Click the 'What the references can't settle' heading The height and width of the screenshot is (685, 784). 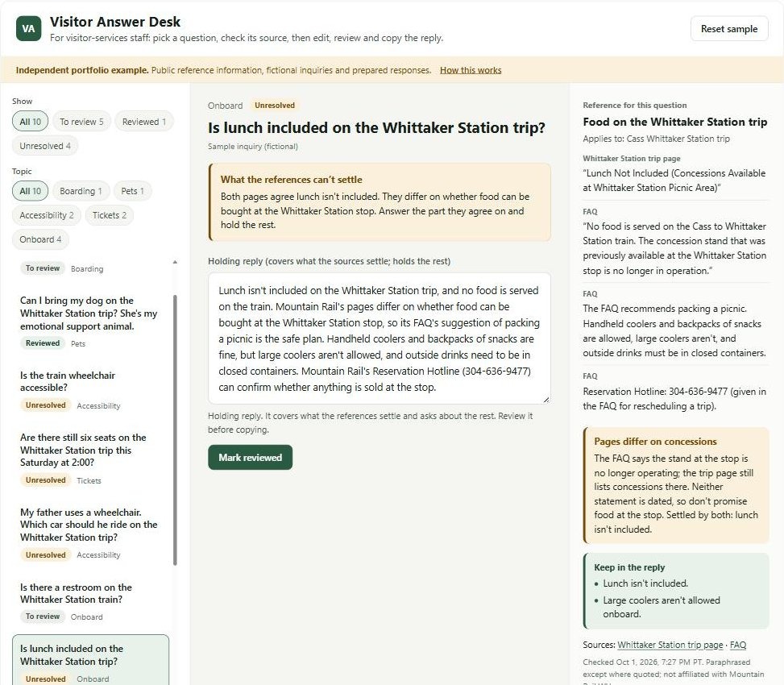click(291, 180)
